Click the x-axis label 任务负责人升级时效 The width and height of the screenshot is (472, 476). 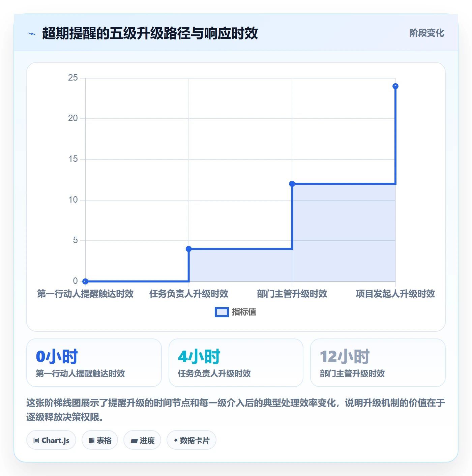(189, 294)
